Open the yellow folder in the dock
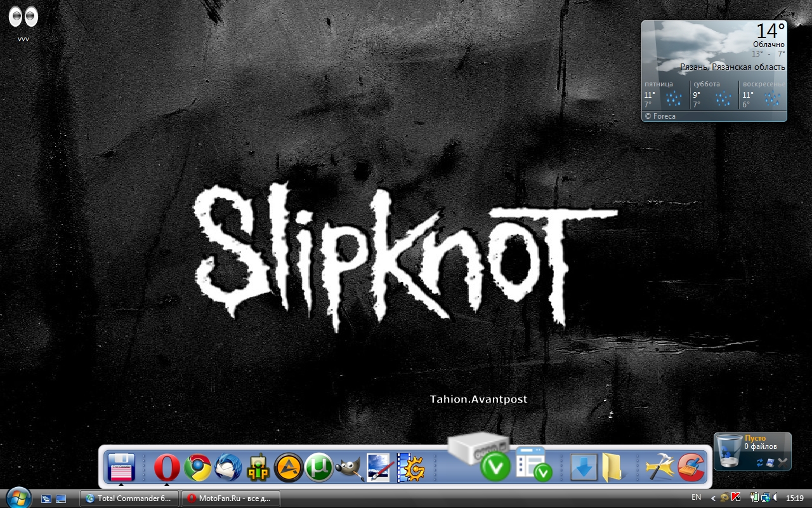This screenshot has height=508, width=812. point(613,469)
